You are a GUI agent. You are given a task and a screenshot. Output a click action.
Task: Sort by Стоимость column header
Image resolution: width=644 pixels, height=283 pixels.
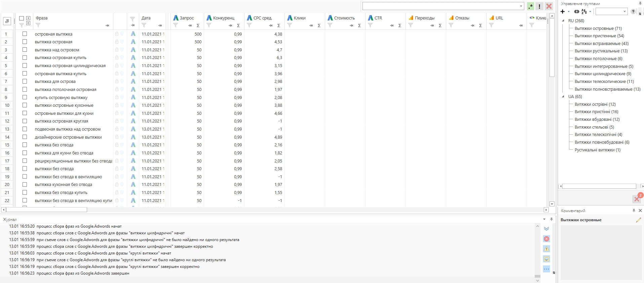(x=344, y=18)
